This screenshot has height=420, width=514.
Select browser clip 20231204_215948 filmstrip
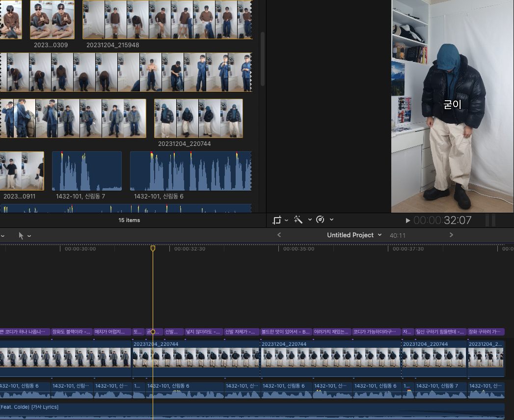tap(167, 20)
